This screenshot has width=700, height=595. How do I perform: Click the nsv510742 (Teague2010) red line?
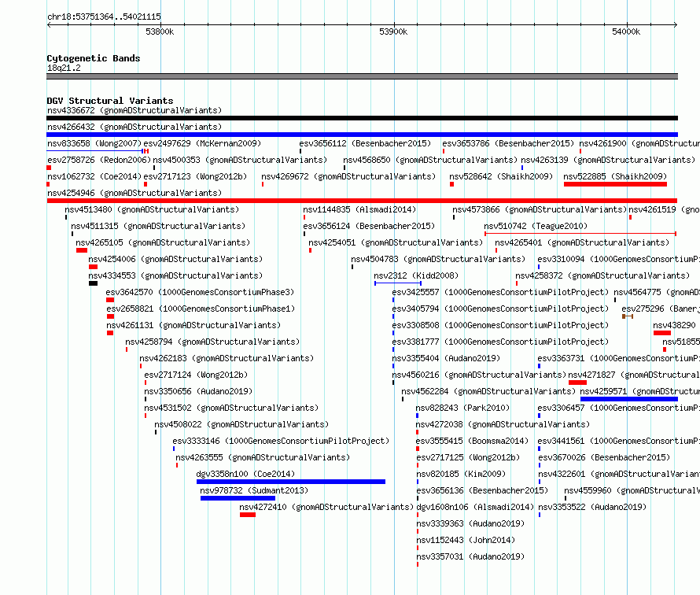(x=580, y=234)
